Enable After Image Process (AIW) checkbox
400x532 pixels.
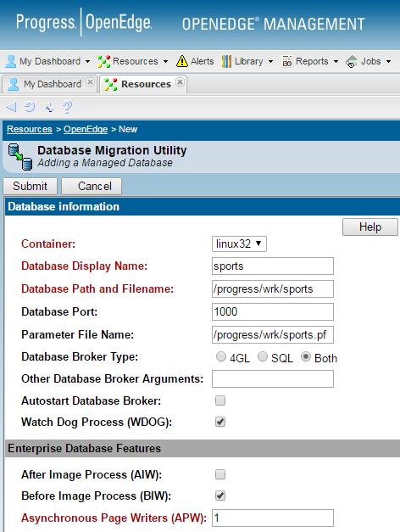pyautogui.click(x=220, y=474)
